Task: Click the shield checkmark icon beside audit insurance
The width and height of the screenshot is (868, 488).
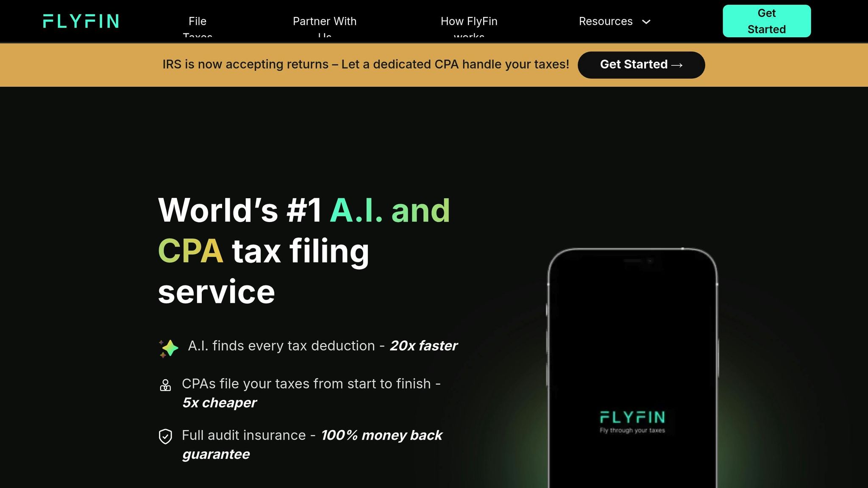Action: 165,436
